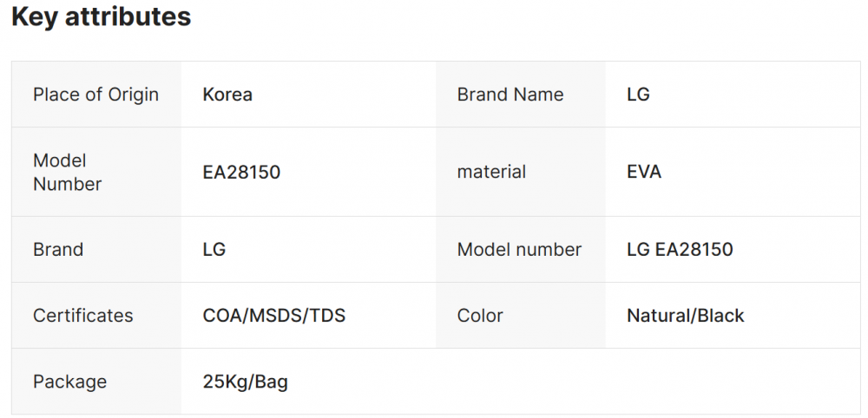Click the Certificates label
The height and width of the screenshot is (418, 868).
click(83, 316)
